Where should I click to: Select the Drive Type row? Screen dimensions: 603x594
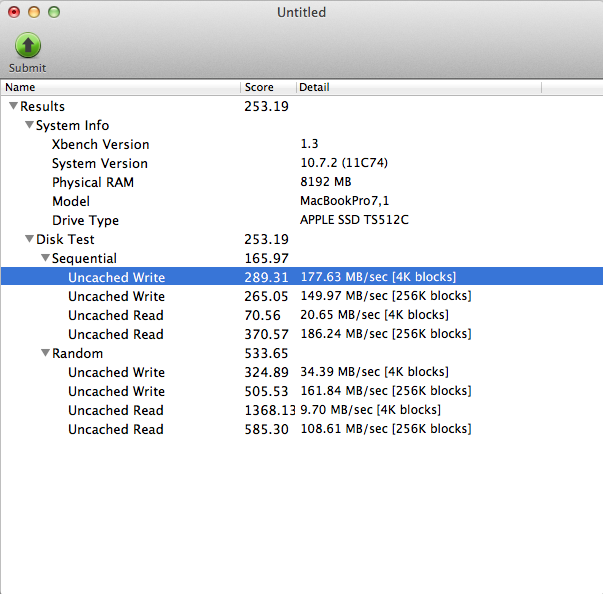pos(302,220)
